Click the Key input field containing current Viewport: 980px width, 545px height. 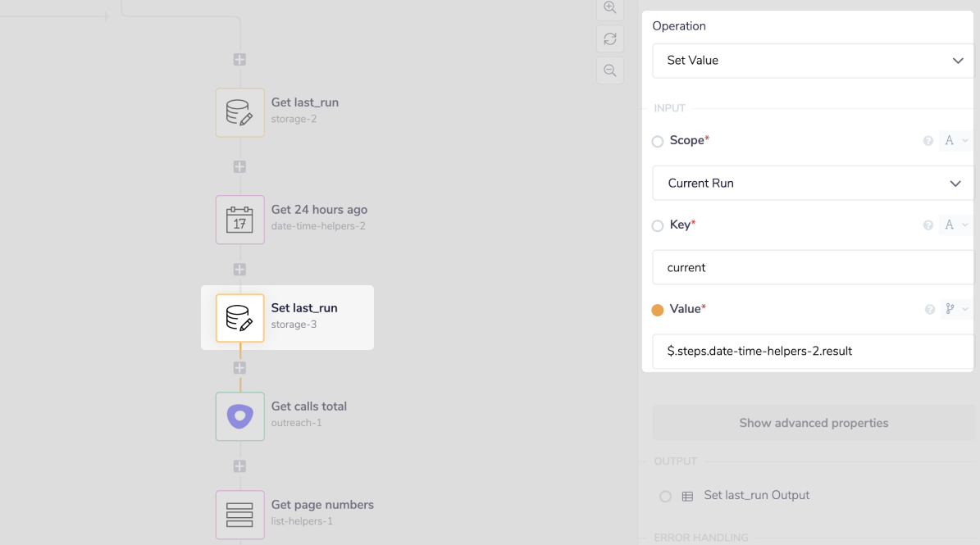pos(812,268)
